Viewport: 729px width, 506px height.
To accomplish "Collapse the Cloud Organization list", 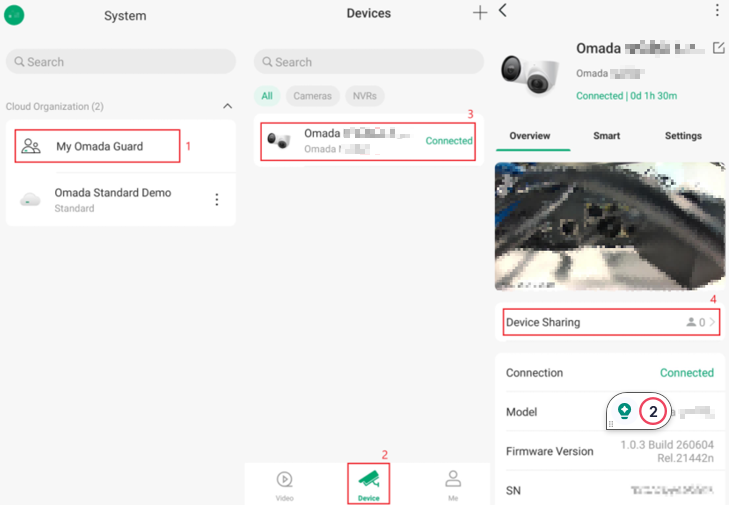I will click(x=227, y=107).
